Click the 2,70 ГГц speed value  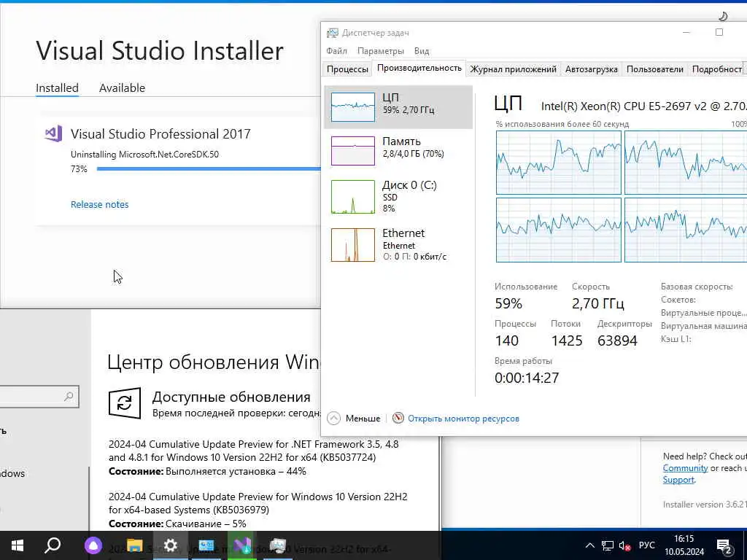(598, 303)
